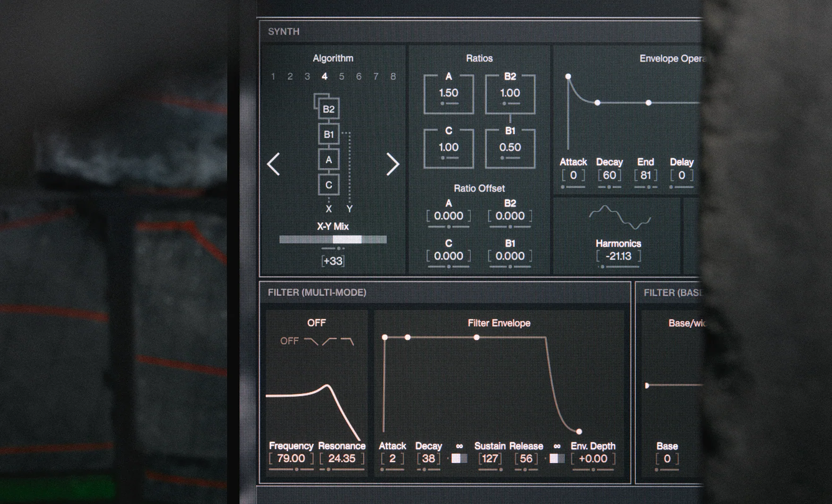Screen dimensions: 832x504
Task: Click filter envelope start point
Action: (385, 337)
